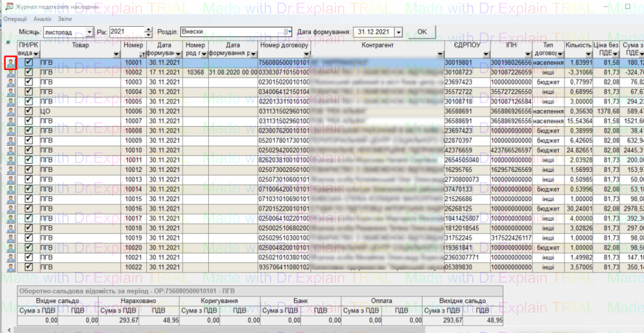The height and width of the screenshot is (333, 644).
Task: Click the person icon for invoice 10001
Action: [x=10, y=63]
